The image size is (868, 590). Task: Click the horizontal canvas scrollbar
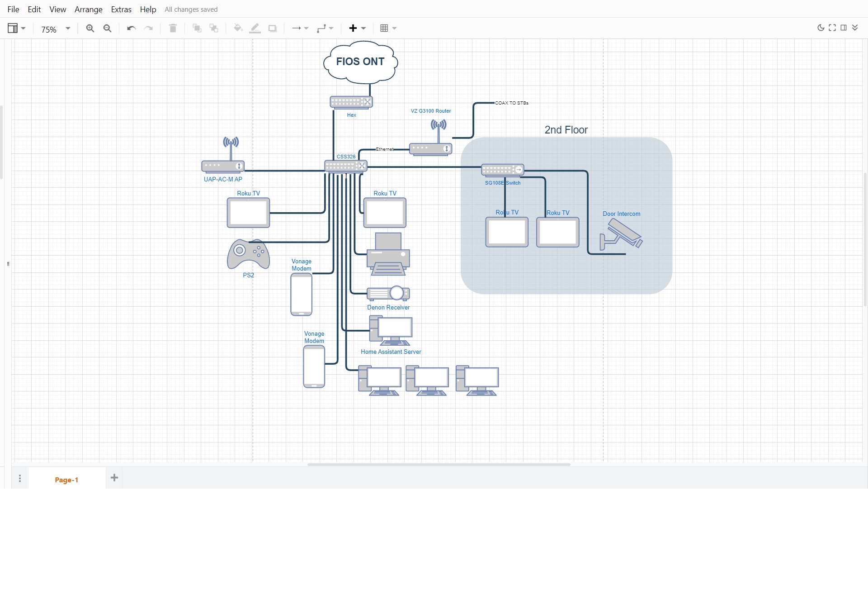[438, 464]
